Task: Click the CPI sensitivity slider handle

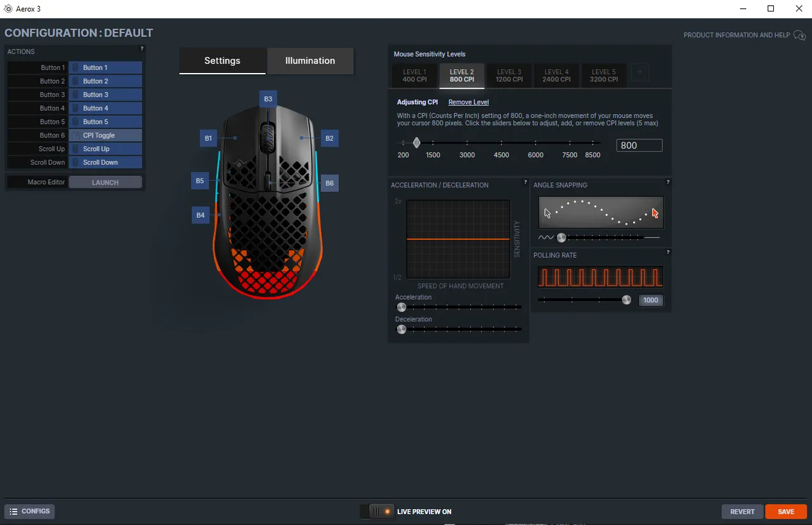Action: click(417, 143)
